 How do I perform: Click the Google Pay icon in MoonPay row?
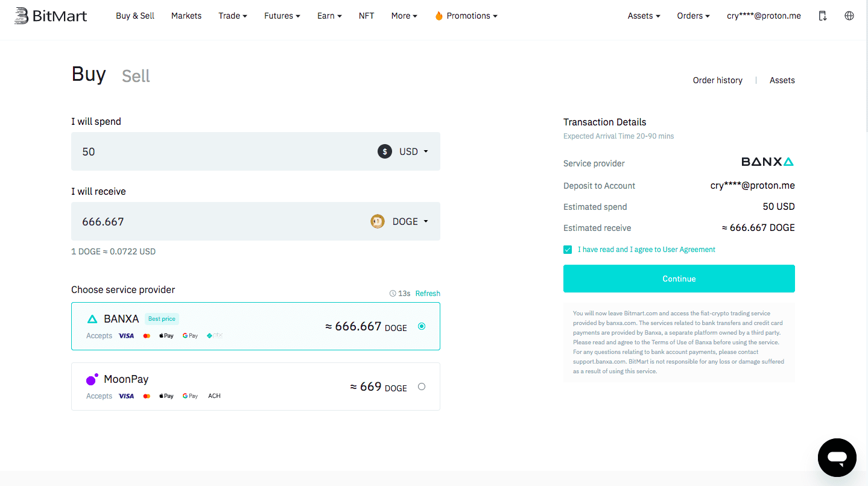pos(190,396)
